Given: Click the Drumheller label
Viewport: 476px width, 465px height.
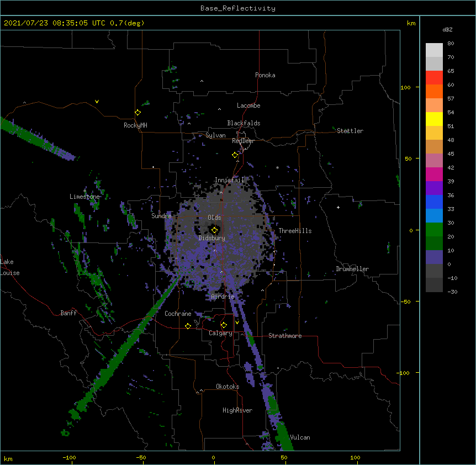Looking at the screenshot, I should [352, 269].
